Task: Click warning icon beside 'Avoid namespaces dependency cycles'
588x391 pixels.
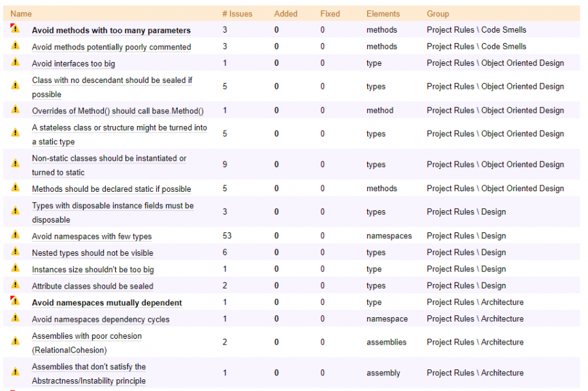Action: 15,319
